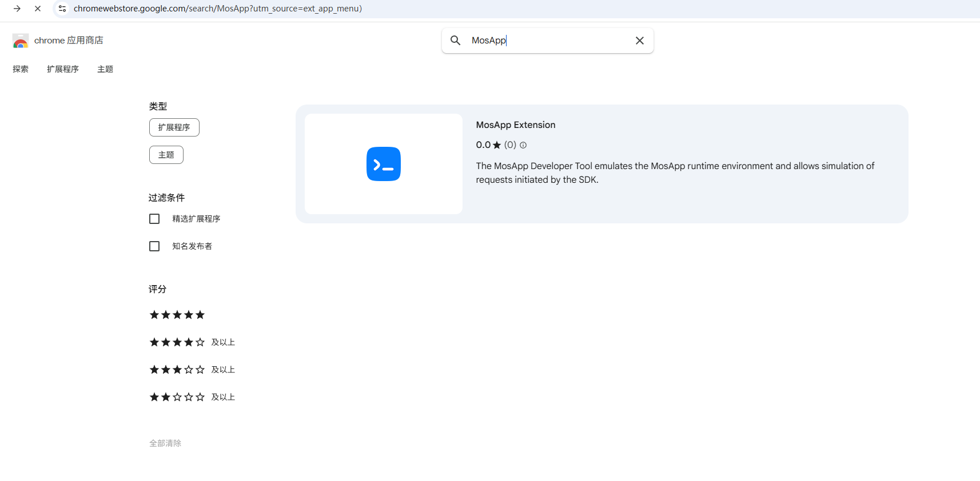
Task: Clear the MosApp search text
Action: tap(640, 41)
